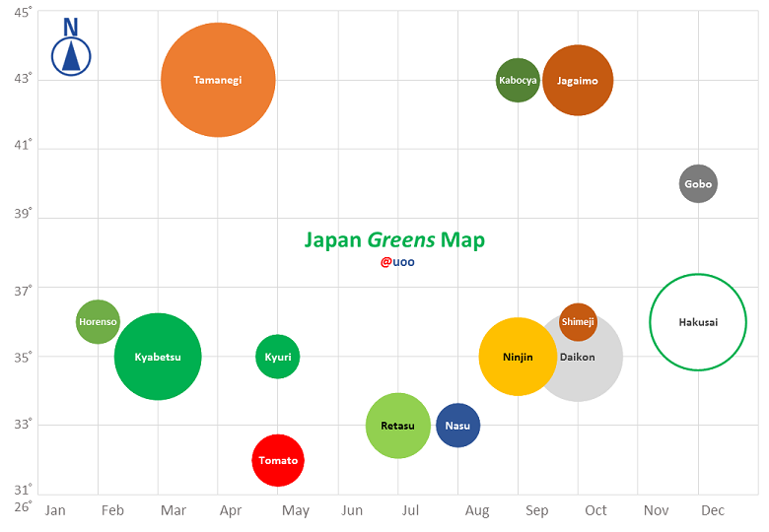The width and height of the screenshot is (769, 532).
Task: Click the dark green Kabocya bubble
Action: click(518, 80)
